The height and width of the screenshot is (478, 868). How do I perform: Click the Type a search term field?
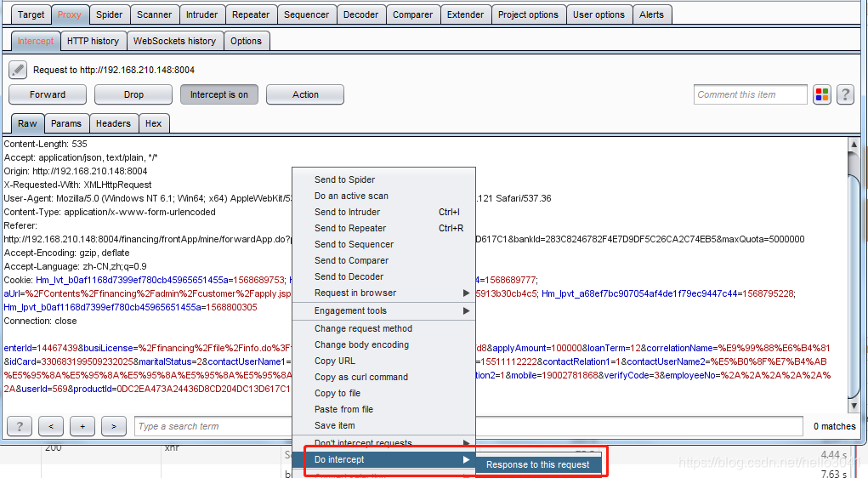click(x=468, y=426)
